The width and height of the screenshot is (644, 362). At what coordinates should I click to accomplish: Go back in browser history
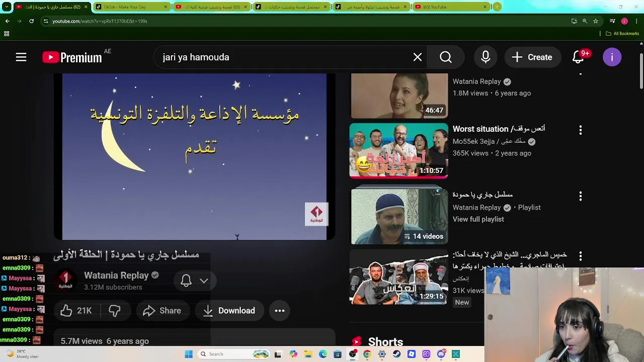coord(7,21)
